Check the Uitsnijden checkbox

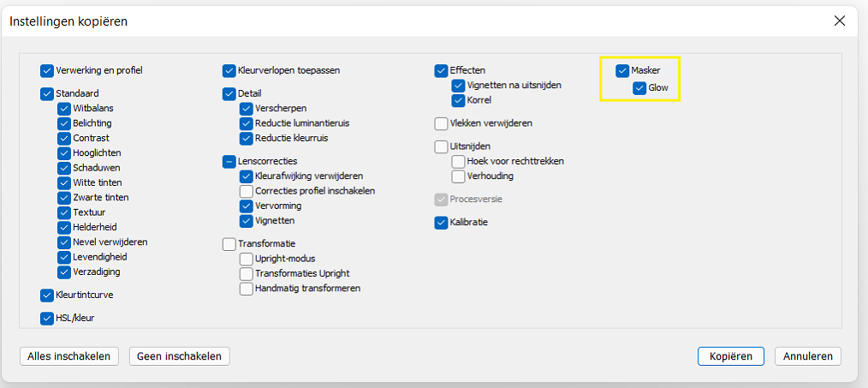[442, 146]
